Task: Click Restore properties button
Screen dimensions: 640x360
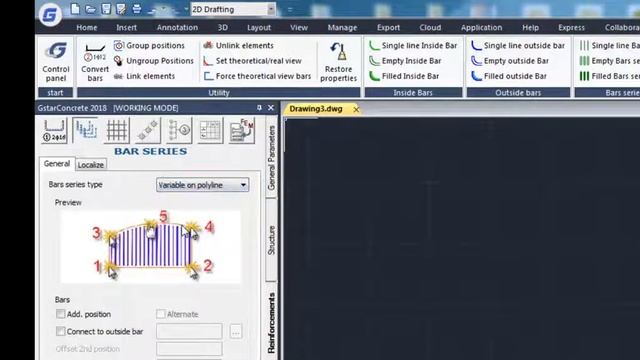Action: tap(338, 61)
